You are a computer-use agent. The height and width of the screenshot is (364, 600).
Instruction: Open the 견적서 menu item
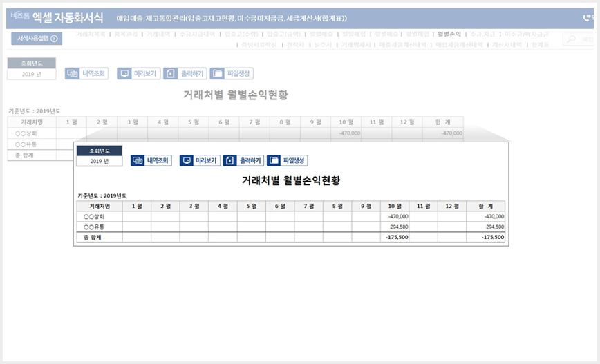[295, 45]
